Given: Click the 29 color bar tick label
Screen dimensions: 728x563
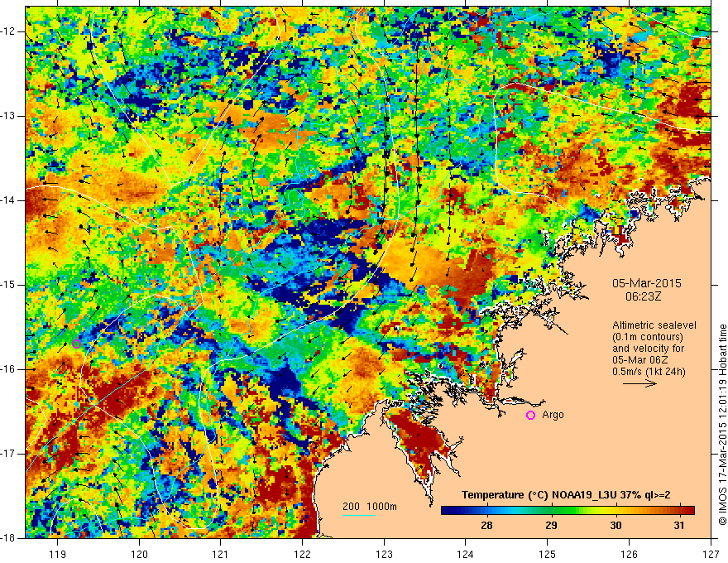Looking at the screenshot, I should coord(551,526).
